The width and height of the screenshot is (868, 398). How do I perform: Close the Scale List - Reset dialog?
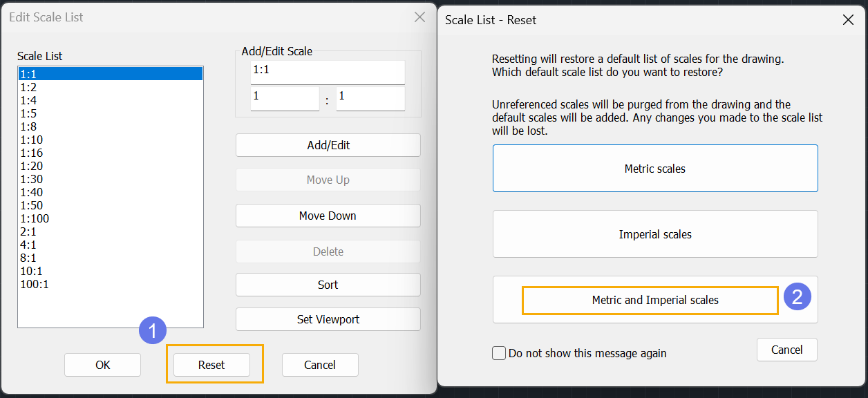coord(848,20)
